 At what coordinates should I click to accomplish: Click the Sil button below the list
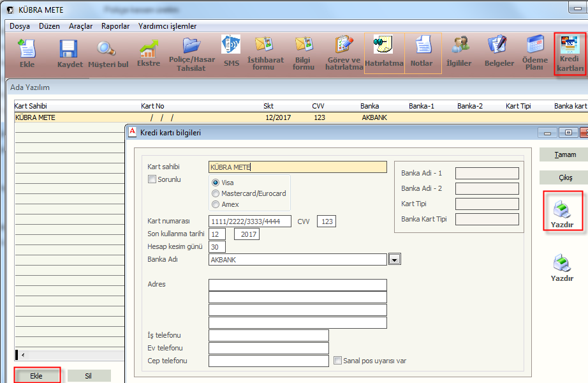[x=89, y=376]
